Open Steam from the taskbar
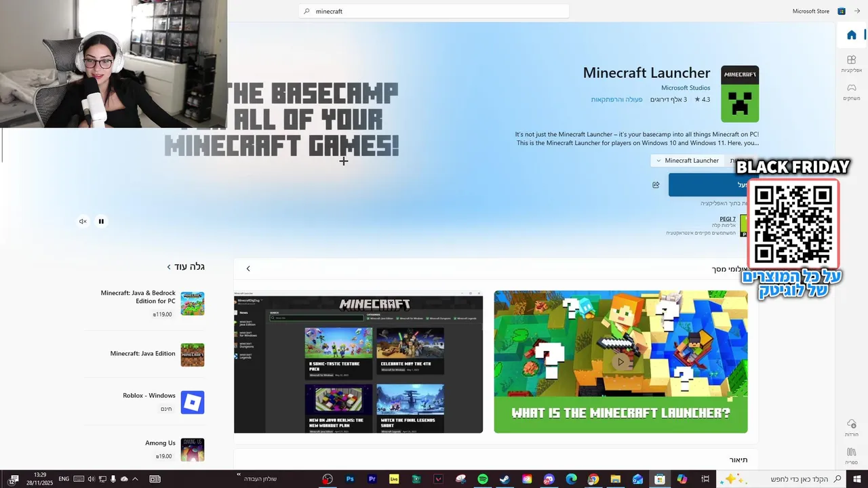The height and width of the screenshot is (488, 868). tap(505, 479)
